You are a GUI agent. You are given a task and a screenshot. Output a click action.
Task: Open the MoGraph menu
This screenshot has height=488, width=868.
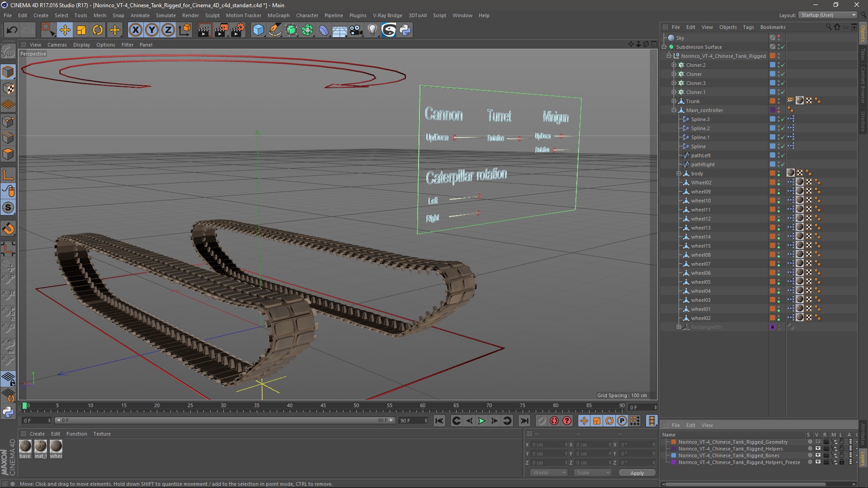point(278,15)
